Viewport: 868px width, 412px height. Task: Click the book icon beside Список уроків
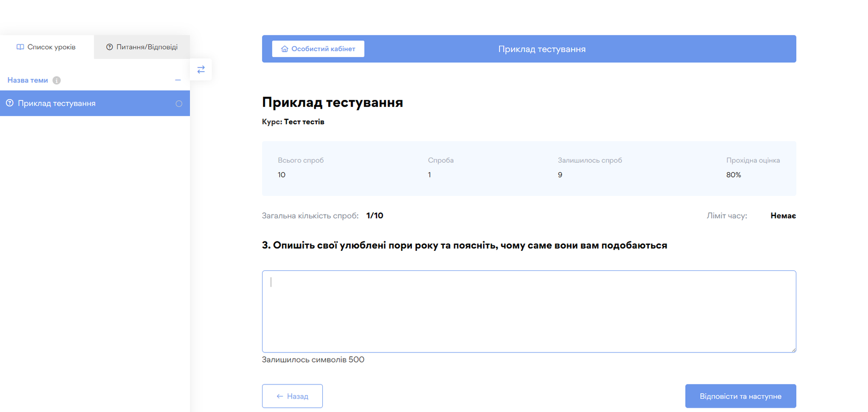(20, 47)
